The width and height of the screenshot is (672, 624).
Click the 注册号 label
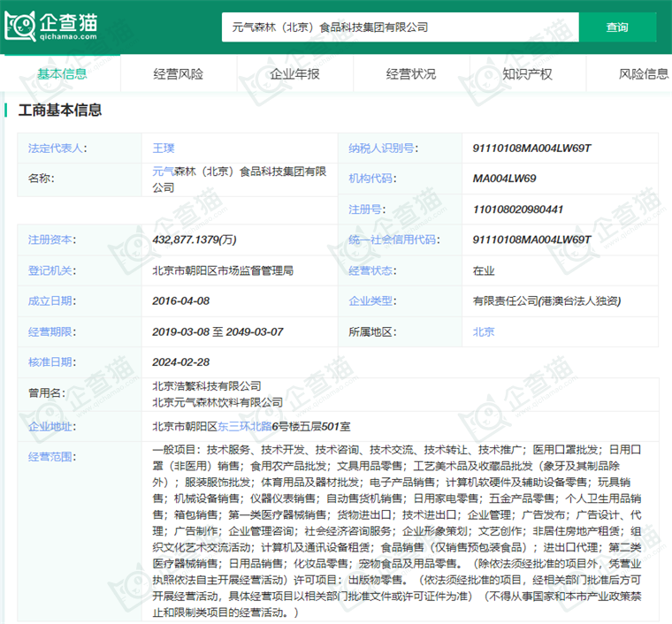(367, 209)
